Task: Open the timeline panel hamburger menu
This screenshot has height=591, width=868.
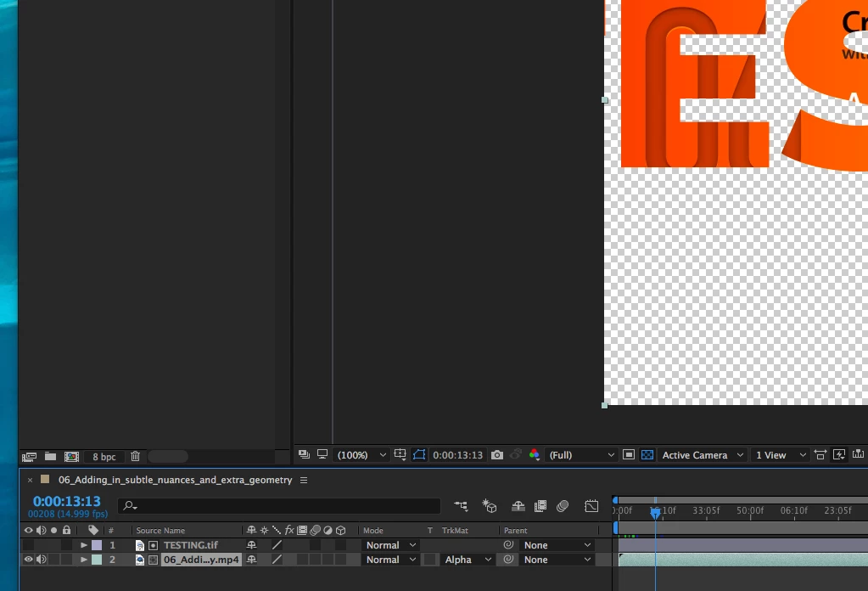Action: point(304,481)
